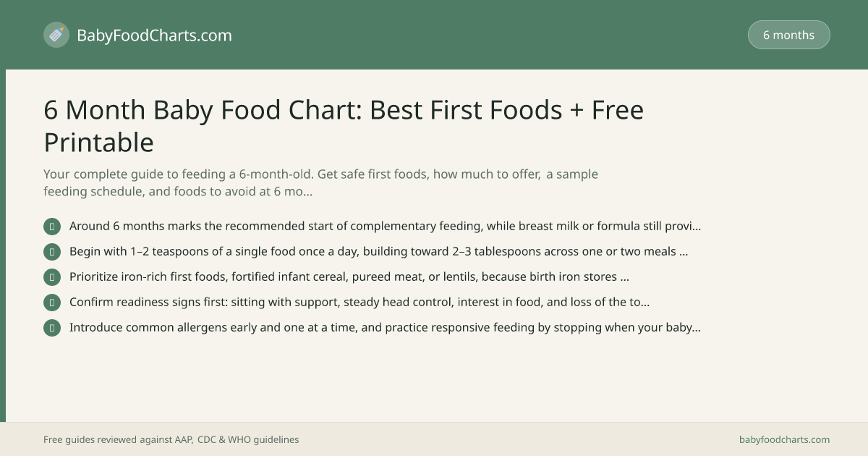This screenshot has width=868, height=456.
Task: Click the bullet icon beside common allergens point
Action: [52, 328]
